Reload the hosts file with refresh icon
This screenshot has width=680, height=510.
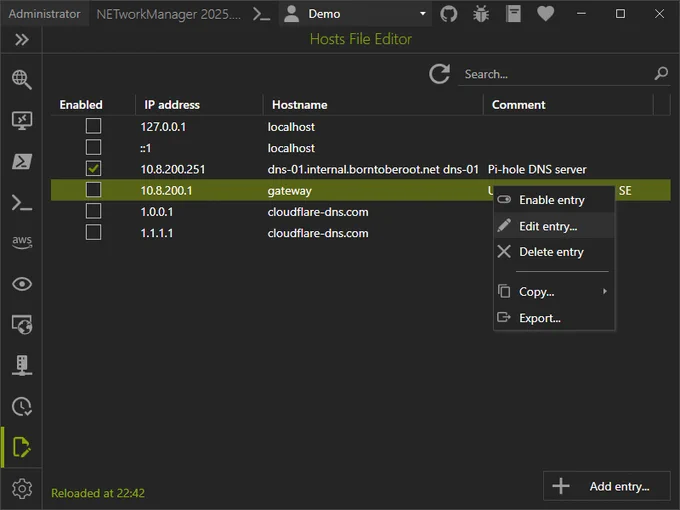(x=439, y=74)
